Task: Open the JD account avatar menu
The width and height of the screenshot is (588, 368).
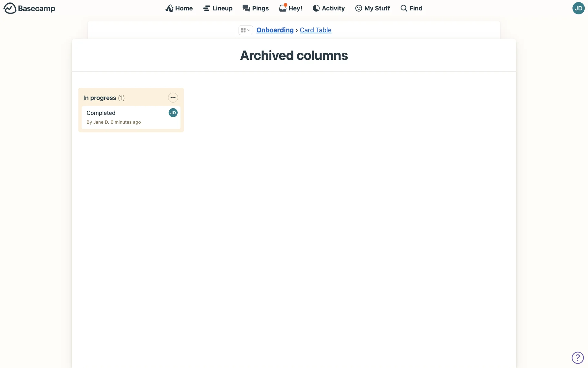Action: pyautogui.click(x=578, y=8)
